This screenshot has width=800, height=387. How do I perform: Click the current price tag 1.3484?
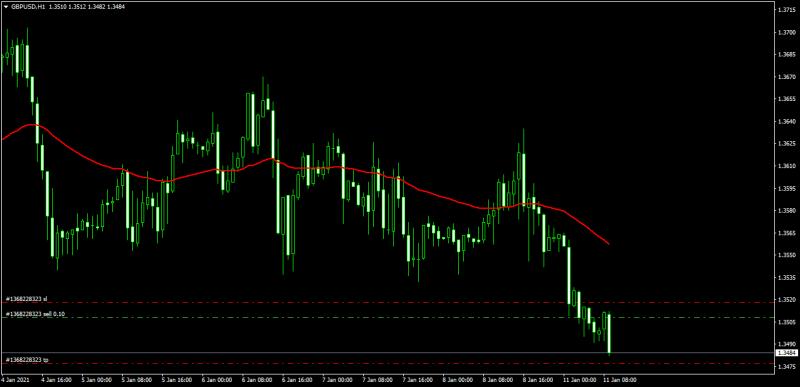point(785,353)
